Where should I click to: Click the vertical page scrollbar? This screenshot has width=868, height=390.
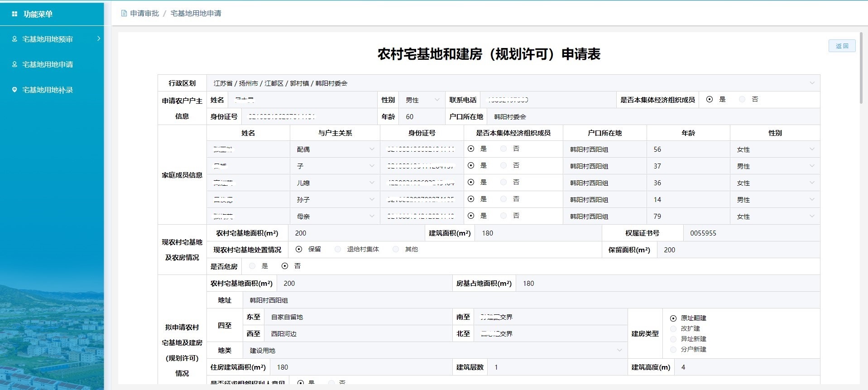pos(861,68)
